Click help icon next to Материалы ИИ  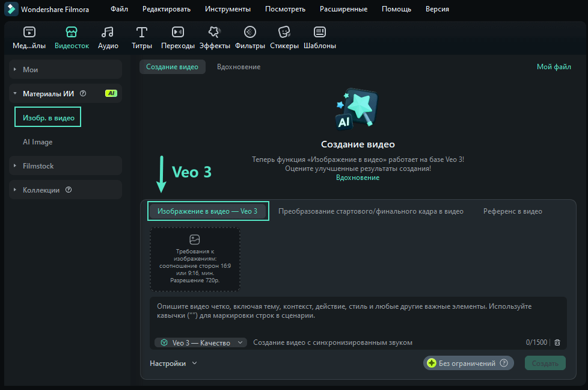[x=83, y=93]
